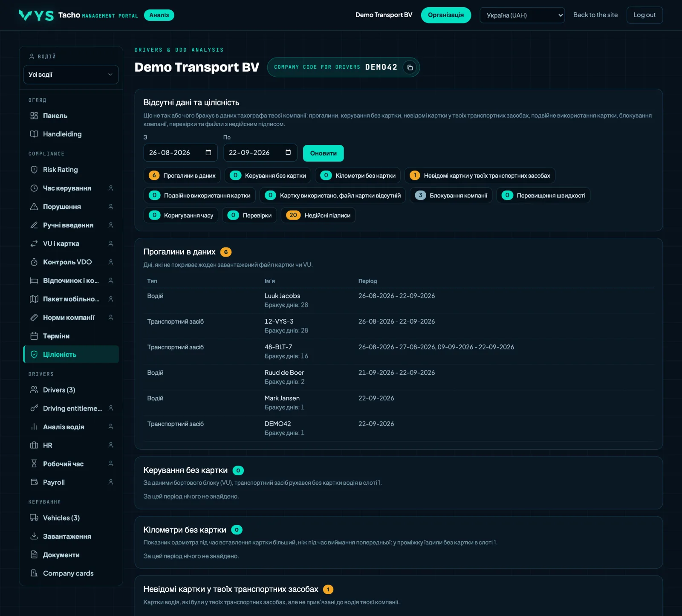Click the Контроль VDO stopwatch icon
This screenshot has height=616, width=682.
point(34,262)
